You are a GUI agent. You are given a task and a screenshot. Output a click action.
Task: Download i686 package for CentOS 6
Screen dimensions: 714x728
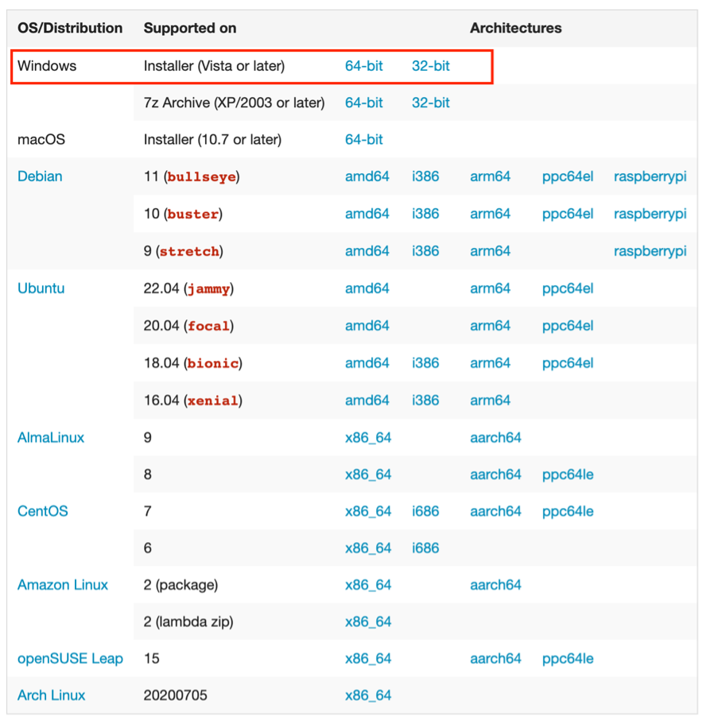point(425,548)
